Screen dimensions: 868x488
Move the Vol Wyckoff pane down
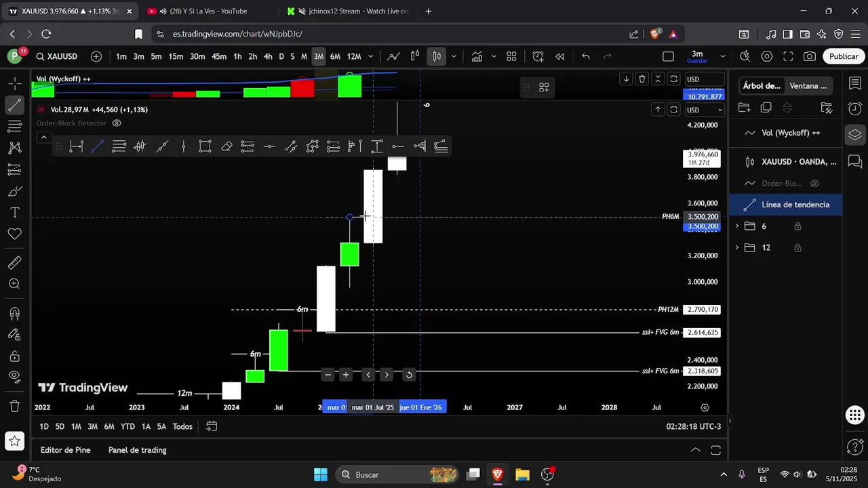[627, 79]
